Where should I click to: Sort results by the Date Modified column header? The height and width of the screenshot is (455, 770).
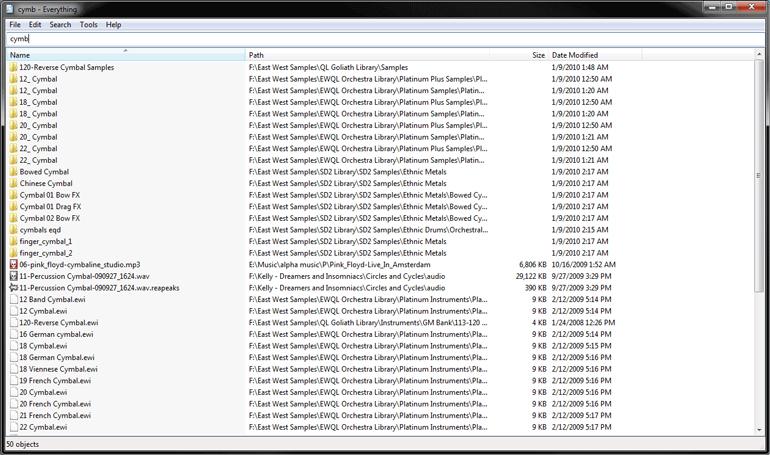click(595, 55)
